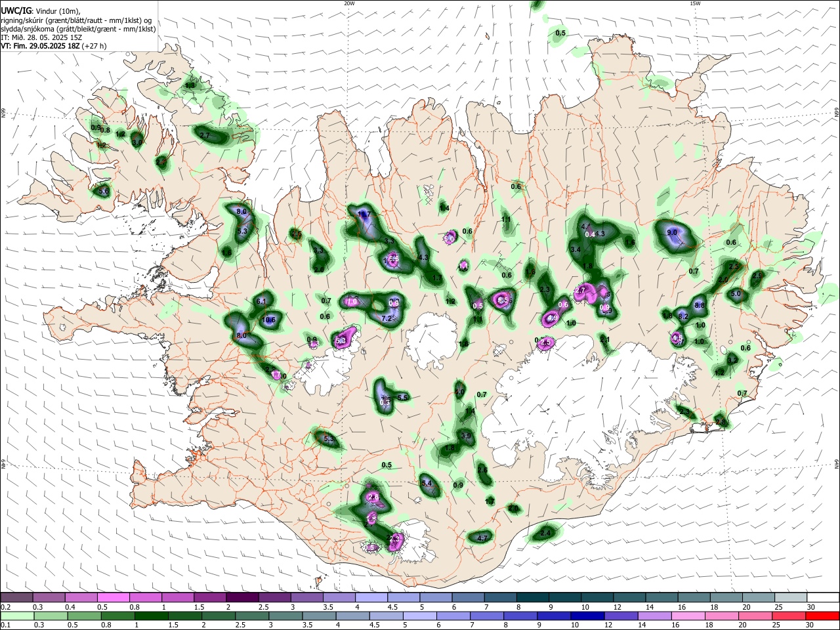Click the 'IT: Mið. 28. 05. 2025 15Z' line
This screenshot has width=840, height=630.
(41, 37)
